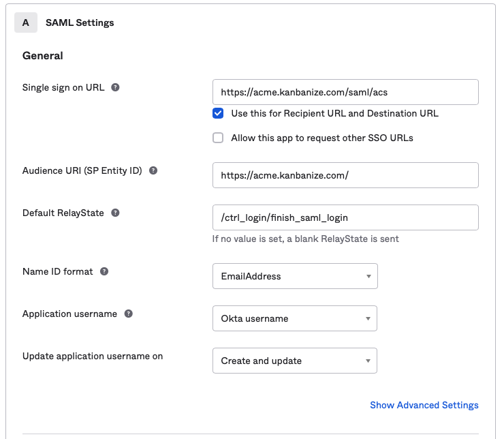Select the Default RelayState input box
This screenshot has width=504, height=439.
pos(345,217)
